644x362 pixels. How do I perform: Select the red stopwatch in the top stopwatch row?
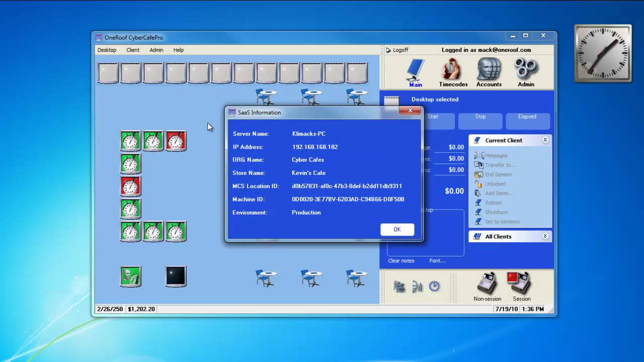pyautogui.click(x=176, y=141)
